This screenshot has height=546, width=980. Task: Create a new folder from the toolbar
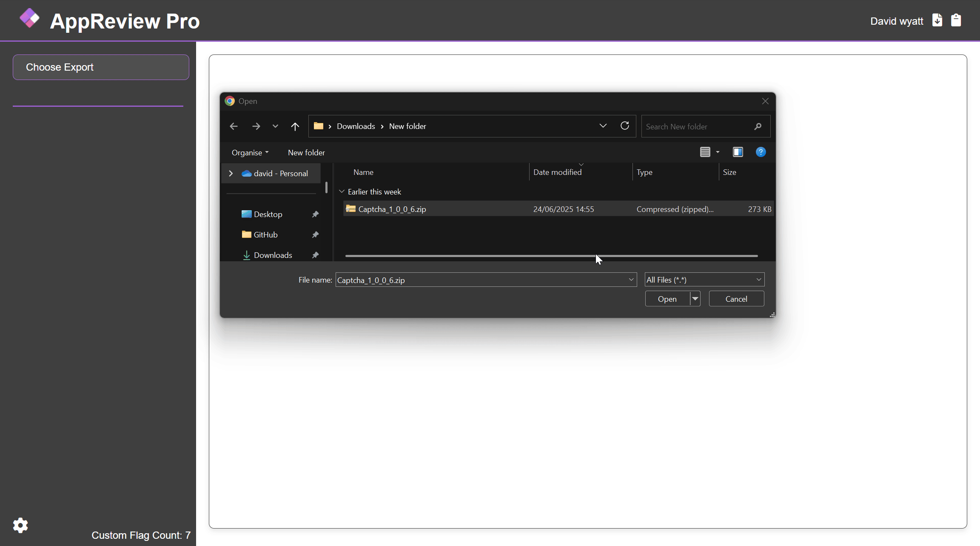coord(306,153)
